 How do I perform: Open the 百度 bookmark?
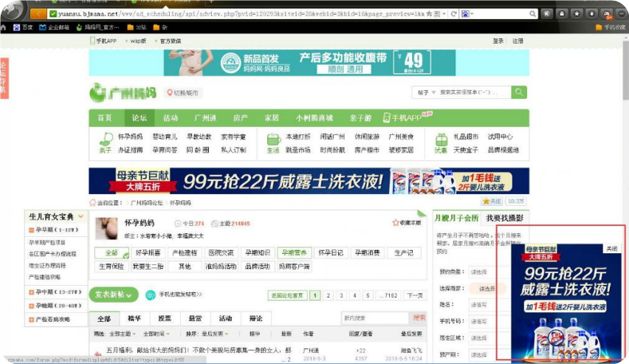click(x=24, y=27)
